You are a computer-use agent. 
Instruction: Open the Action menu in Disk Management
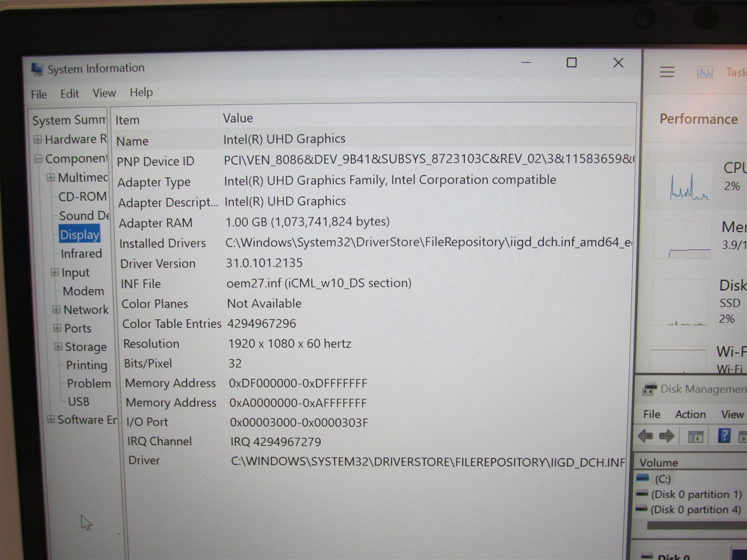(691, 414)
